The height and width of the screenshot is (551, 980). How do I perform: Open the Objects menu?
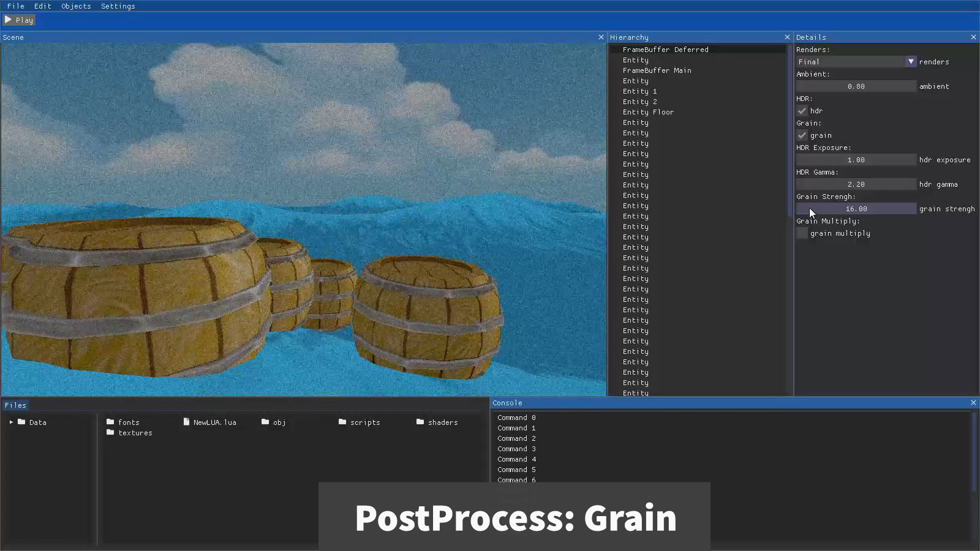coord(76,6)
